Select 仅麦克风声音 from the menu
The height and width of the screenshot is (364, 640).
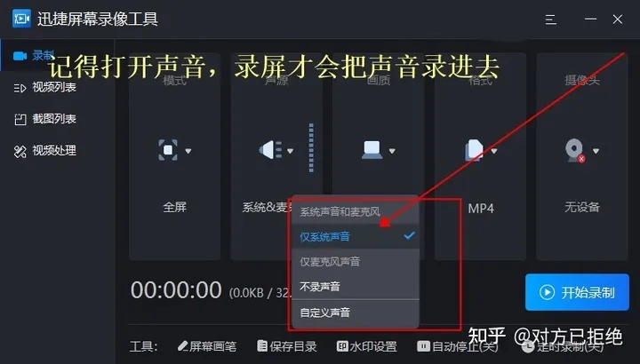356,261
